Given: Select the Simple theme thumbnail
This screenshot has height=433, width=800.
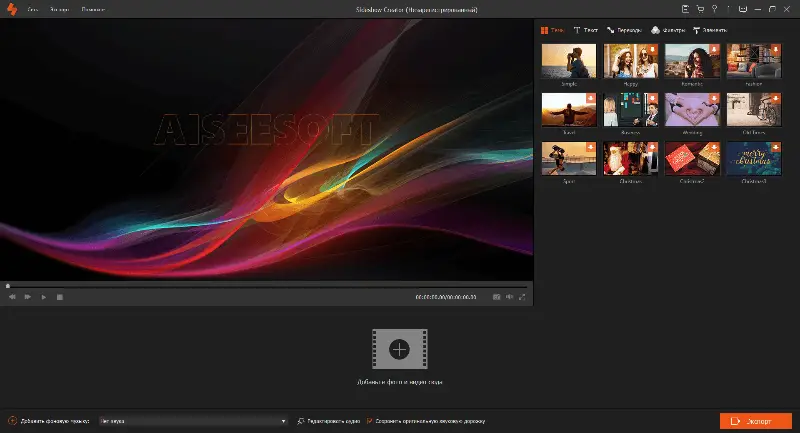Looking at the screenshot, I should [568, 61].
